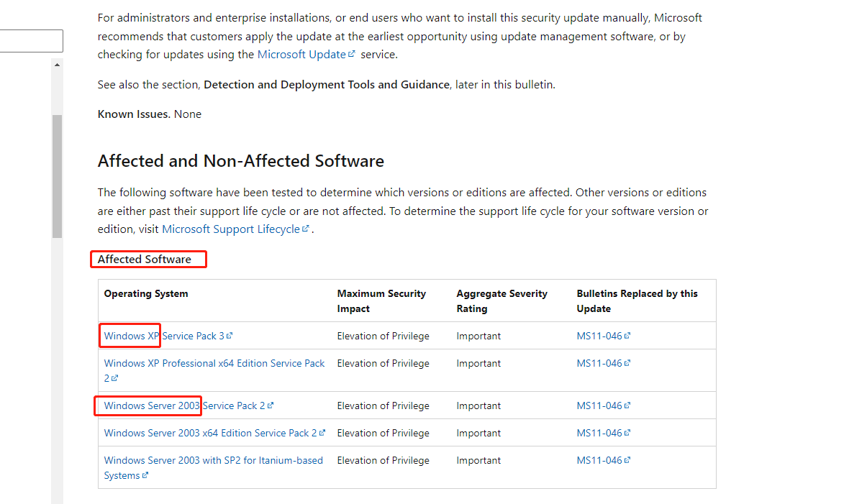Screen dimensions: 867x504
Task: Click the Operating System column header
Action: [146, 293]
